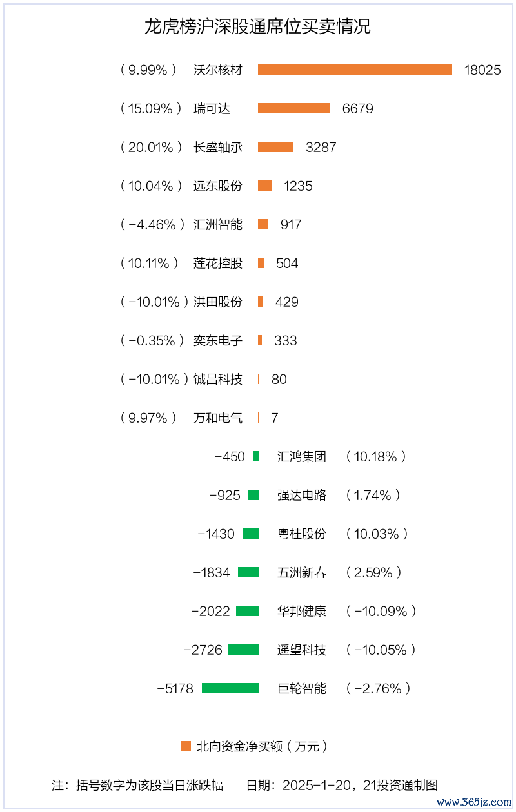Select the 瑞可达 bar labeled 6679
The width and height of the screenshot is (516, 812).
click(x=294, y=108)
